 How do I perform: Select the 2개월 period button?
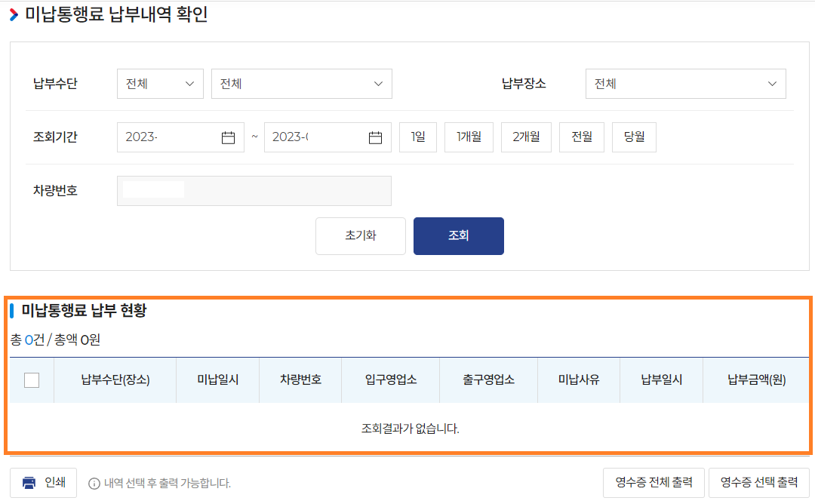(x=526, y=137)
